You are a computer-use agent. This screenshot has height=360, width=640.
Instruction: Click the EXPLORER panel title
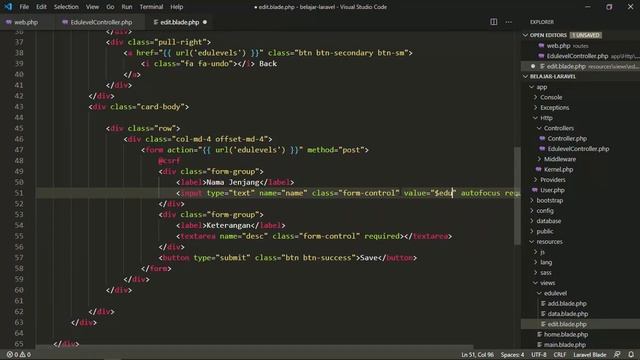tap(542, 22)
